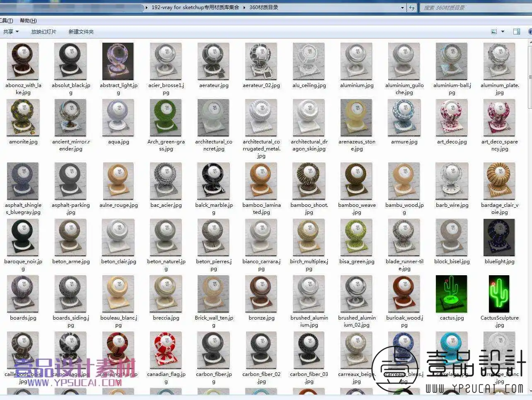Click the search box for 360材质目录
Viewport: 532px width, 400px height.
pos(475,7)
